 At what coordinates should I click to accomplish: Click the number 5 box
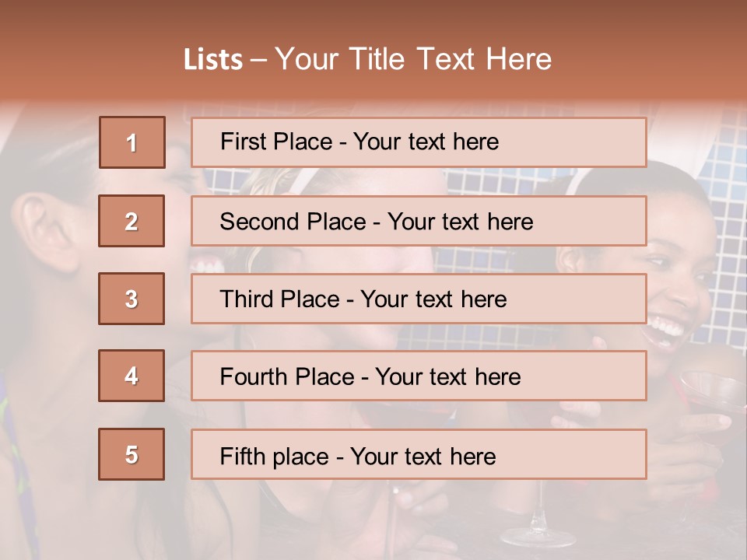[132, 454]
